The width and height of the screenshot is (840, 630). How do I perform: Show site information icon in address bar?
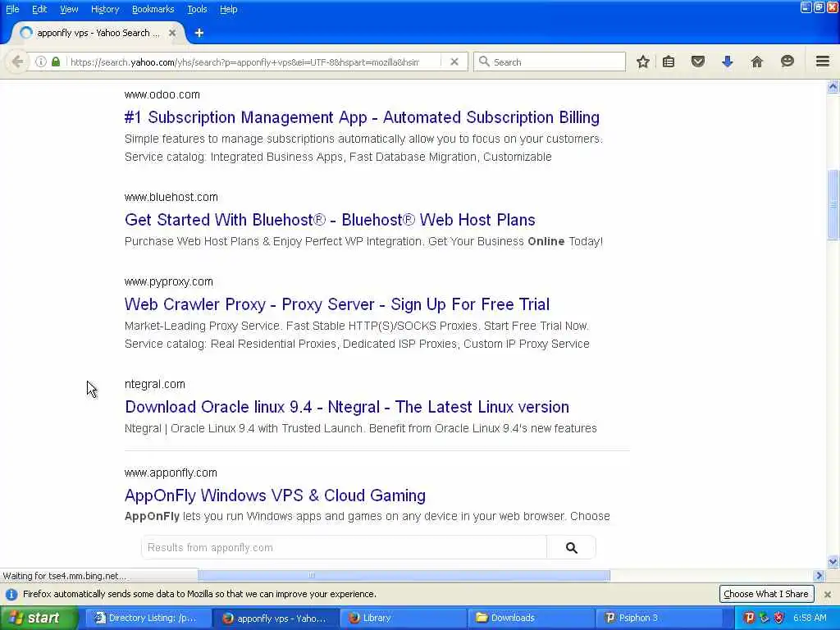[41, 62]
